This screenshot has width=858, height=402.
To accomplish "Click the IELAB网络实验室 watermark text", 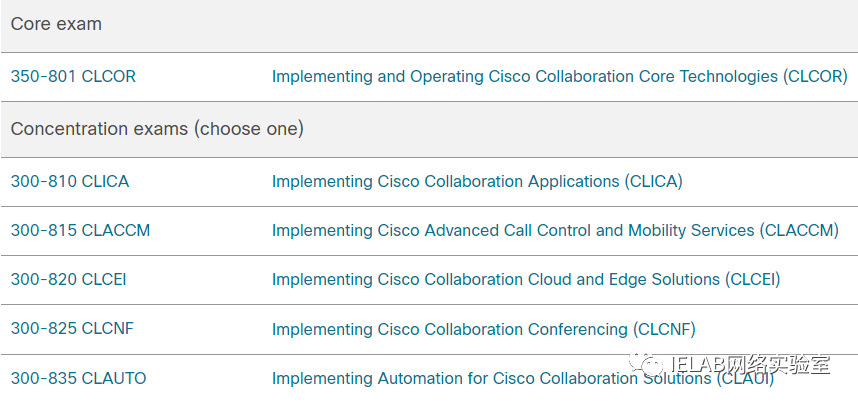I will (750, 363).
